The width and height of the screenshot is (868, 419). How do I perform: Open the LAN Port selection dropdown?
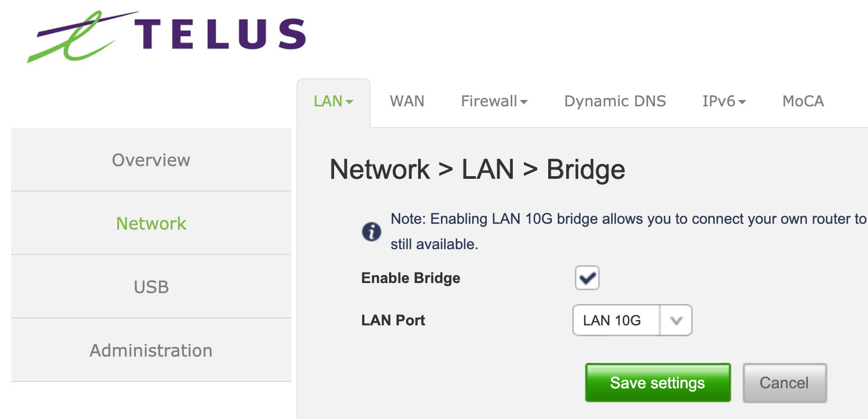(676, 320)
